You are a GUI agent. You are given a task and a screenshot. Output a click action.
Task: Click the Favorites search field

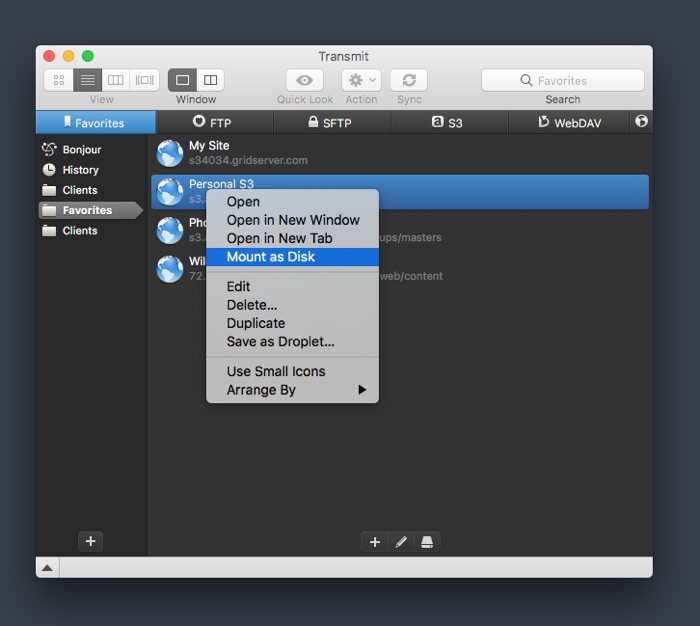tap(563, 80)
